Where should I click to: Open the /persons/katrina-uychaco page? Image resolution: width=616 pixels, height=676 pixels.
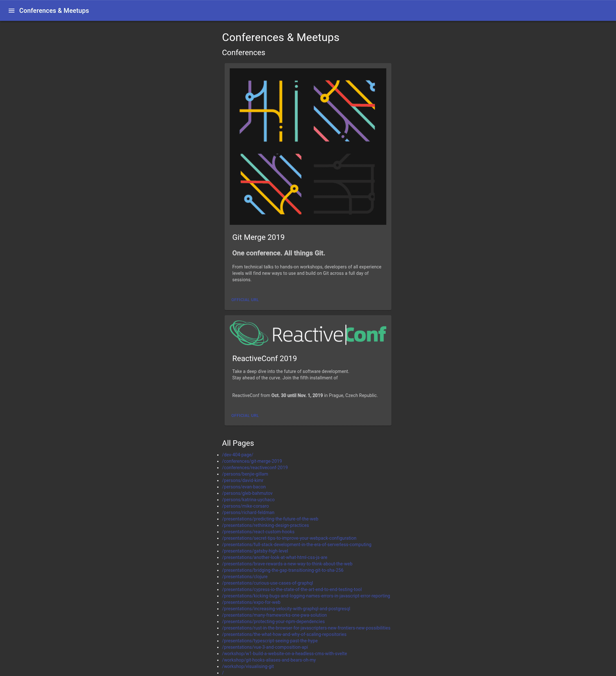tap(248, 500)
